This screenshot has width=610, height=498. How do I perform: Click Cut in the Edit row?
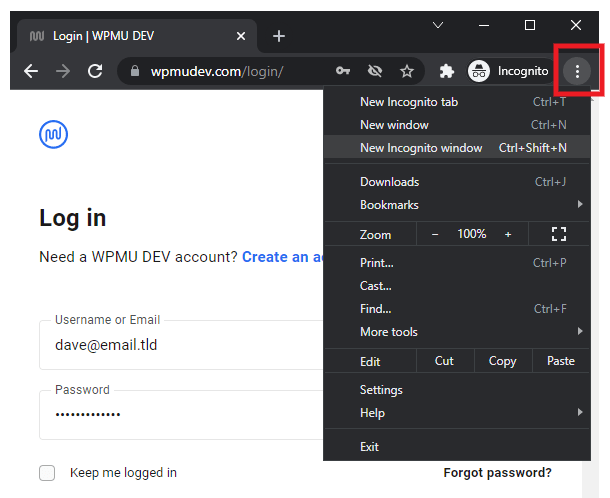(x=444, y=361)
